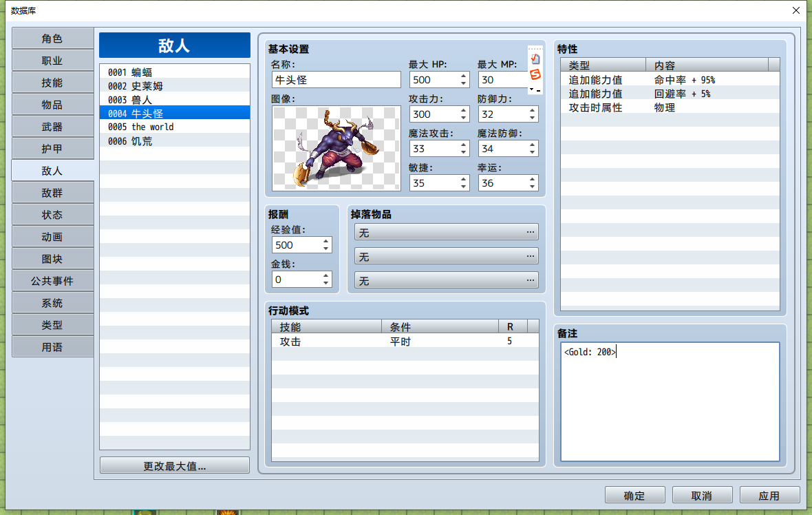Viewport: 812px width, 515px height.
Task: Select the 攻击 平时 action pattern row
Action: [405, 341]
